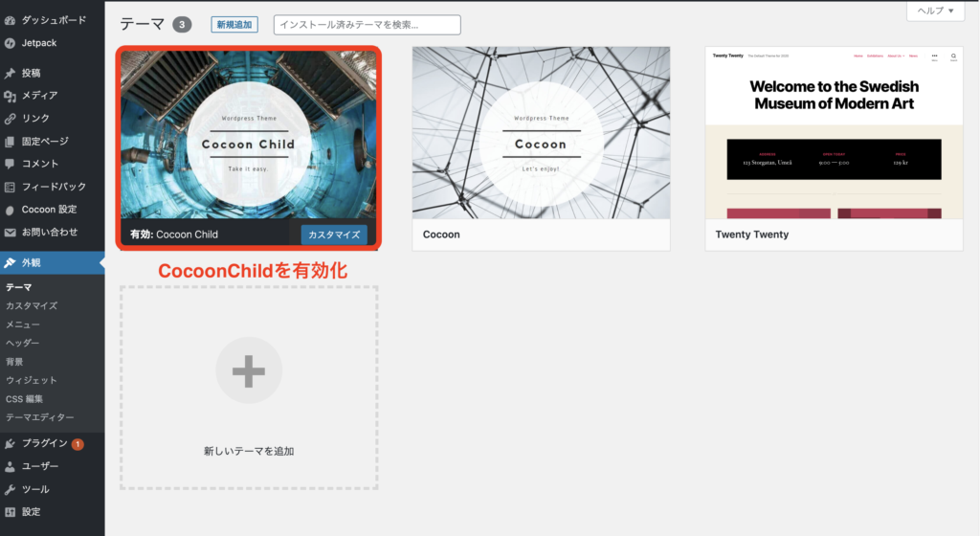Open the ダッシュボード menu

pos(53,20)
